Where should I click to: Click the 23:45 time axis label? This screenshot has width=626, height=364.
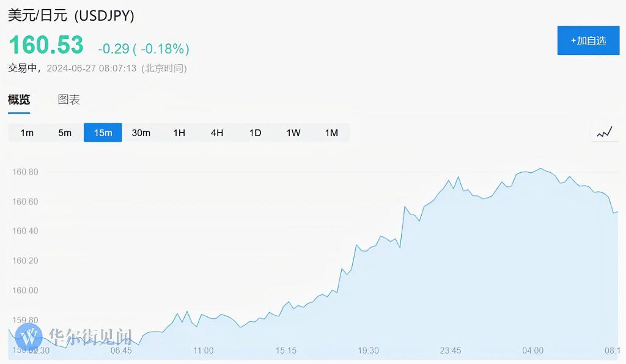[451, 351]
